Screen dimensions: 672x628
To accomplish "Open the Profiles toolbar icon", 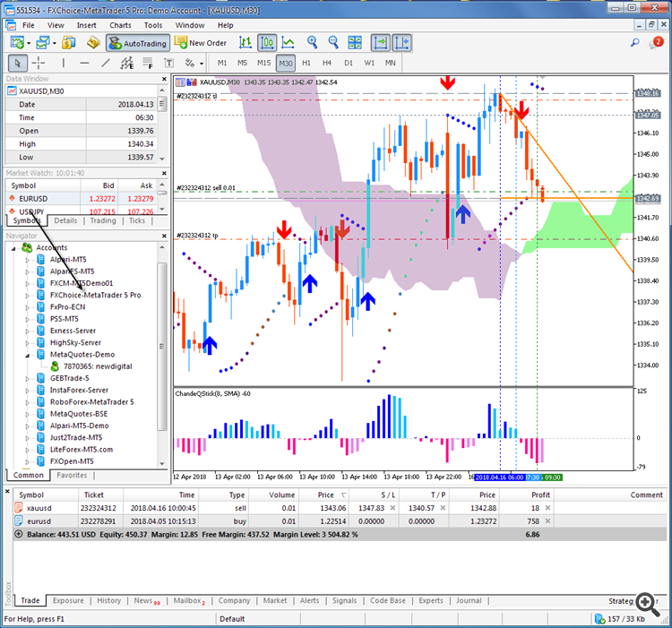I will (x=43, y=43).
